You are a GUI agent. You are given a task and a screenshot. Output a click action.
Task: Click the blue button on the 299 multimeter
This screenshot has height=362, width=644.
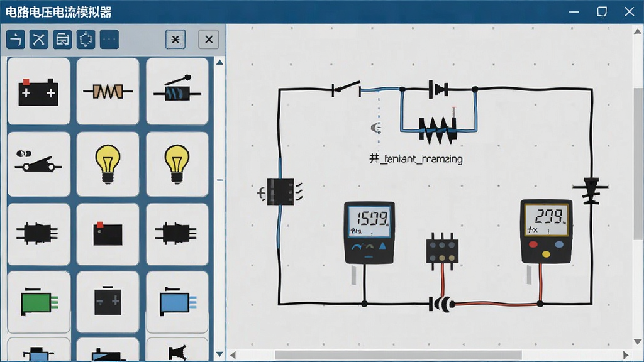tap(559, 244)
